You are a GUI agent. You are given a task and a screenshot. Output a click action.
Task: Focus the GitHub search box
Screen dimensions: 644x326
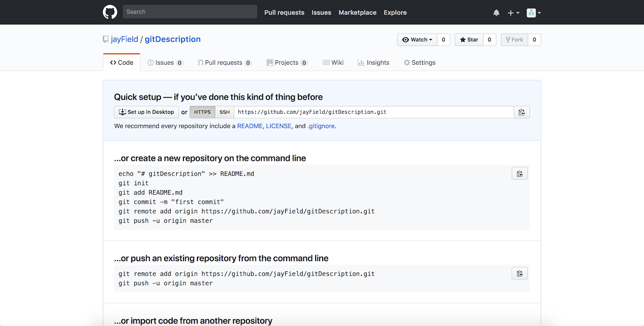coord(190,12)
